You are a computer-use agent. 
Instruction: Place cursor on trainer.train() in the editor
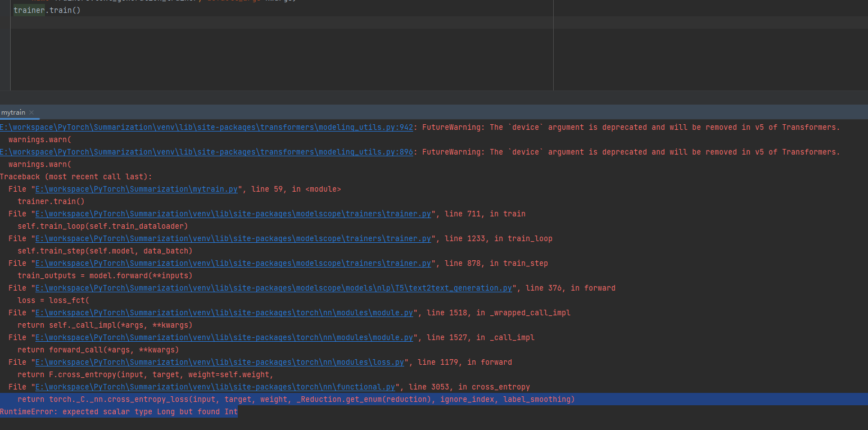point(47,10)
